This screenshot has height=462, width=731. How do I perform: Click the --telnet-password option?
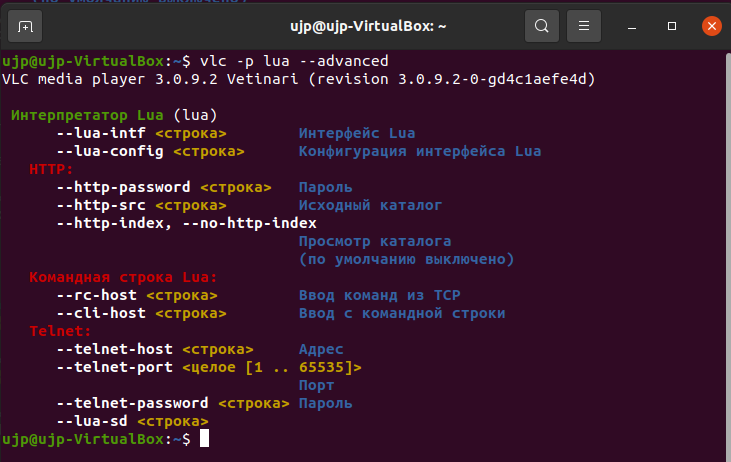132,403
